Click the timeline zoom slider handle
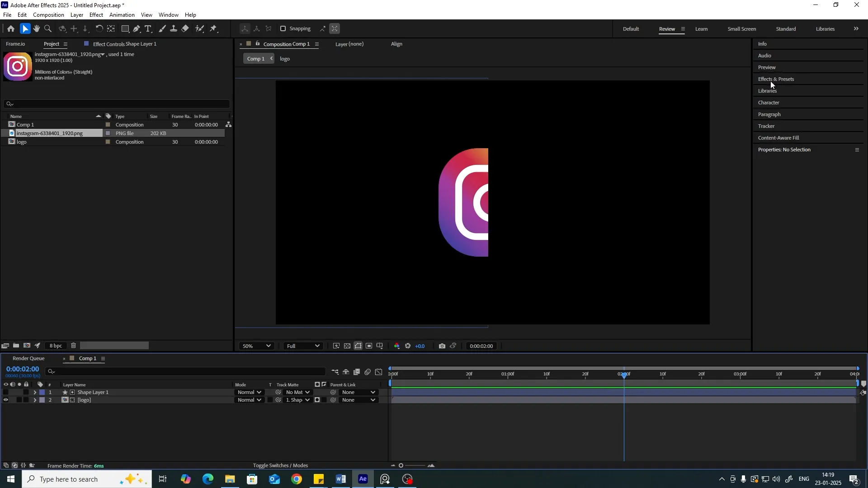 click(401, 465)
